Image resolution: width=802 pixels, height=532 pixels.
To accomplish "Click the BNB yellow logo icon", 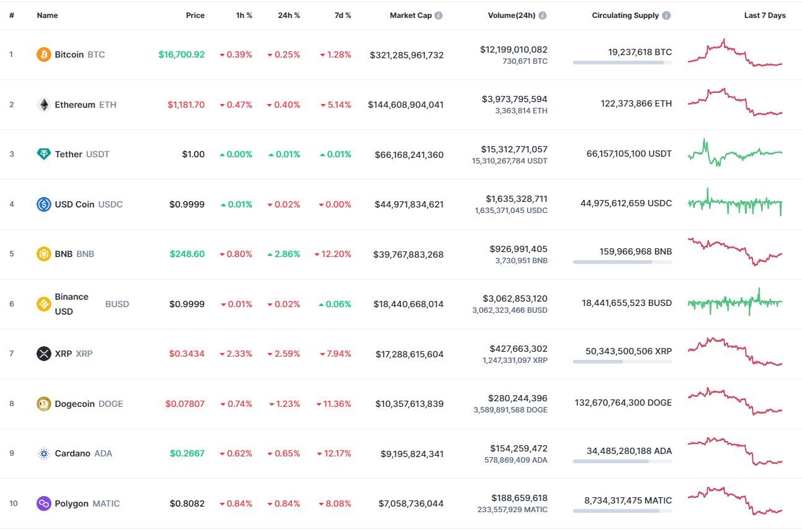I will point(43,254).
